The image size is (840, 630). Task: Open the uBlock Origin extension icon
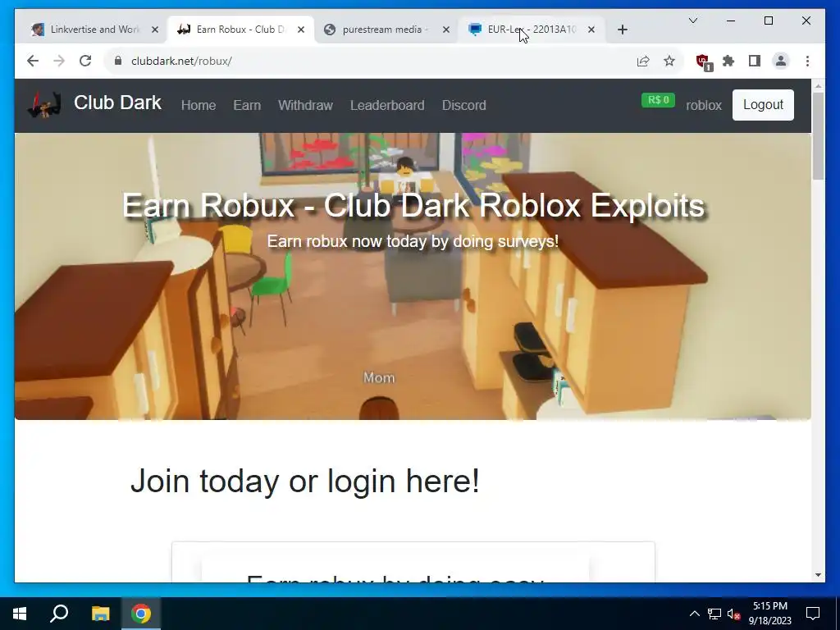[x=703, y=62]
